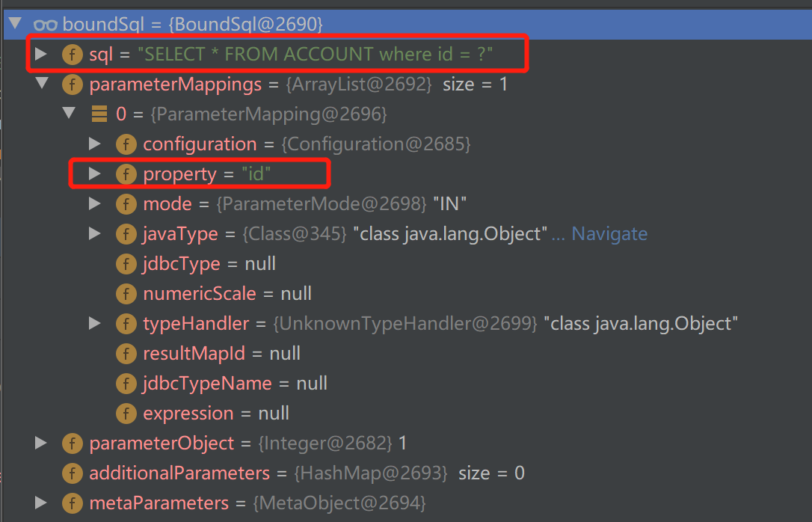The image size is (812, 522).
Task: Click the field icon next to resultMapId
Action: 126,354
